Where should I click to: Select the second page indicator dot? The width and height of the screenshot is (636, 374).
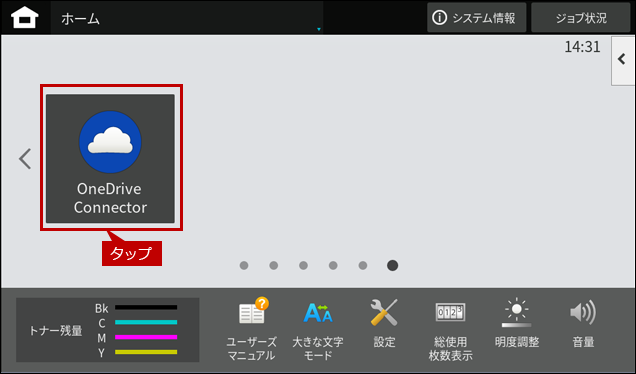tap(274, 265)
